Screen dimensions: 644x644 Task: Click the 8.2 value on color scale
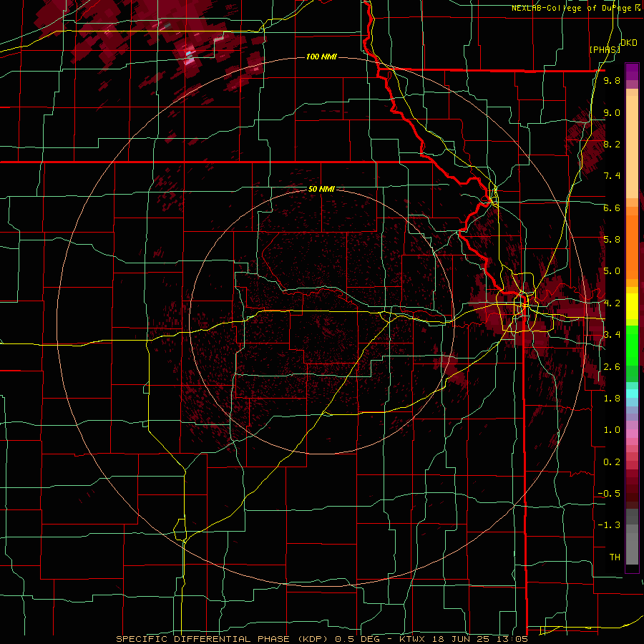click(x=612, y=144)
